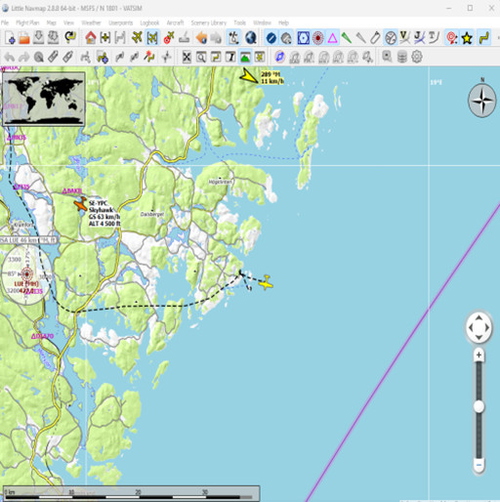Image resolution: width=500 pixels, height=502 pixels.
Task: Open the flight plan window icon
Action: pyautogui.click(x=216, y=57)
